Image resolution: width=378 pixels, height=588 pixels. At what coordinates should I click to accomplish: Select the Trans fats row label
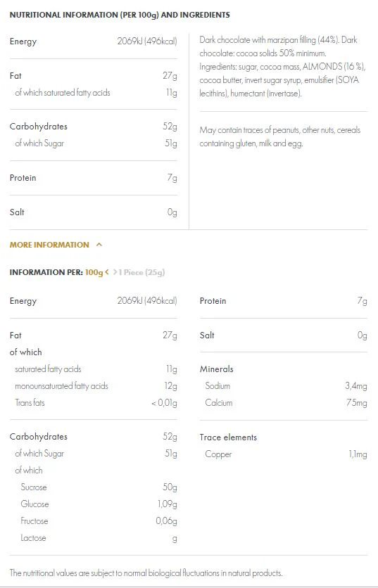(30, 403)
